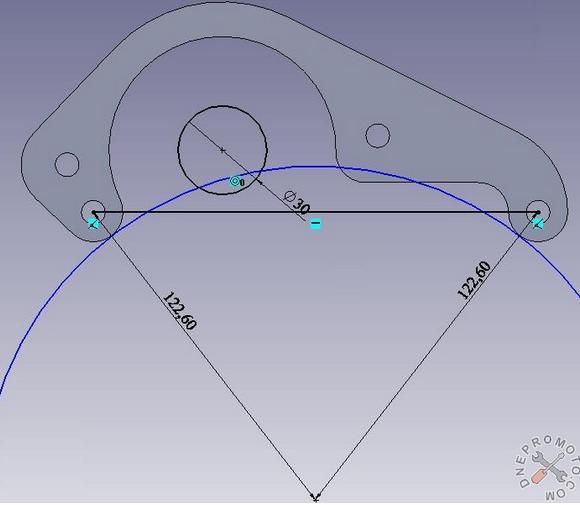Select the left 122,60 radius dimension
The image size is (580, 505).
coord(179,311)
